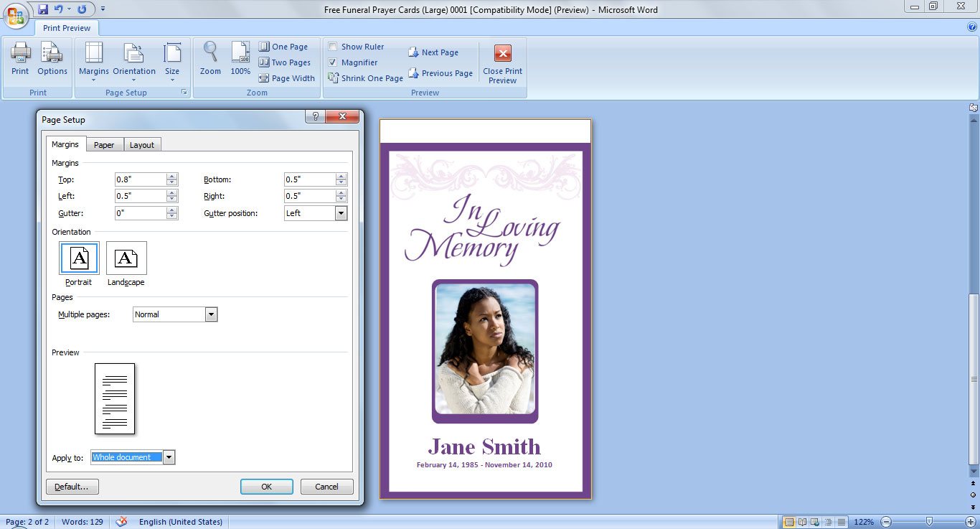Undo the last action
This screenshot has width=980, height=529.
[x=59, y=9]
